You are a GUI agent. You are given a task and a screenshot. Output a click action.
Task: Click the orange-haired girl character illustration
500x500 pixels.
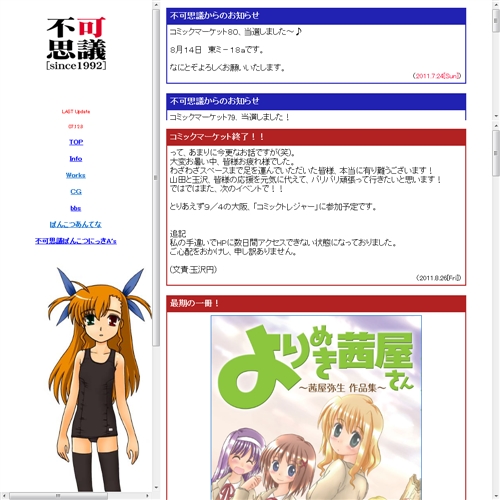[x=99, y=379]
